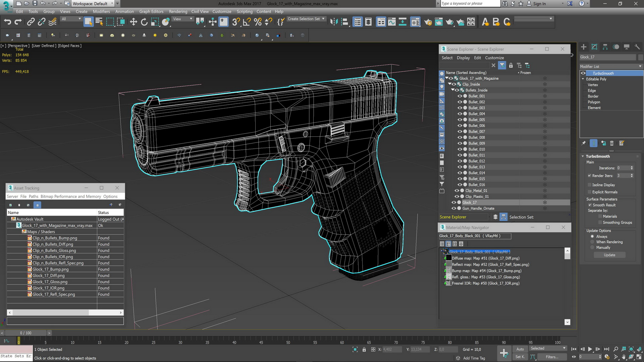Click the Update button in TurboSmooth
The image size is (644, 362).
click(x=609, y=255)
